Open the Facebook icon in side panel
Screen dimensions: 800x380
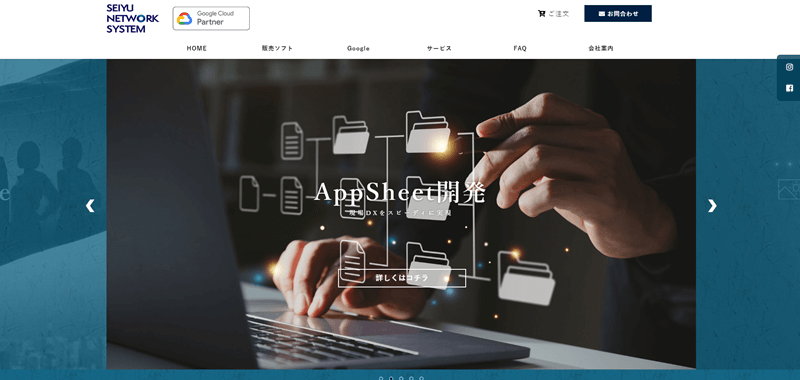pyautogui.click(x=789, y=88)
